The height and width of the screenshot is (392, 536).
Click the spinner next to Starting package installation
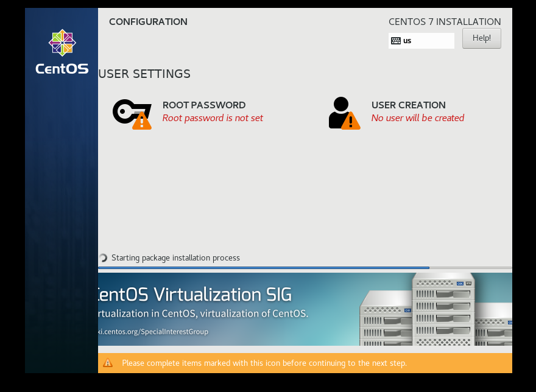[103, 257]
